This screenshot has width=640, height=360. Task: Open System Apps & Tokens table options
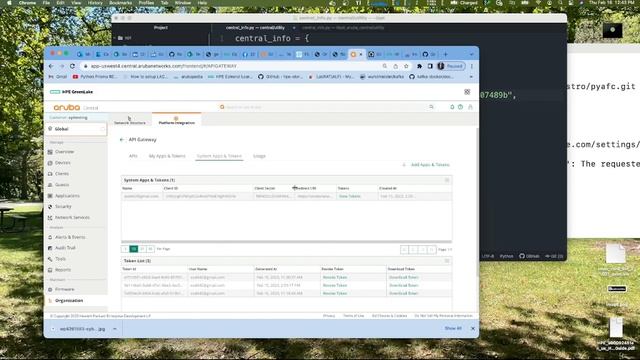(x=447, y=180)
